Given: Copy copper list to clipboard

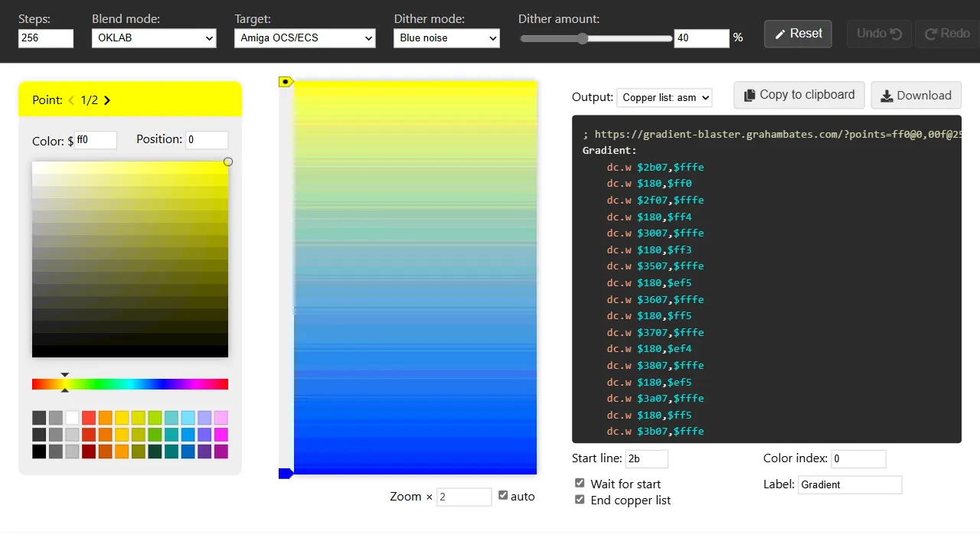Looking at the screenshot, I should coord(799,95).
